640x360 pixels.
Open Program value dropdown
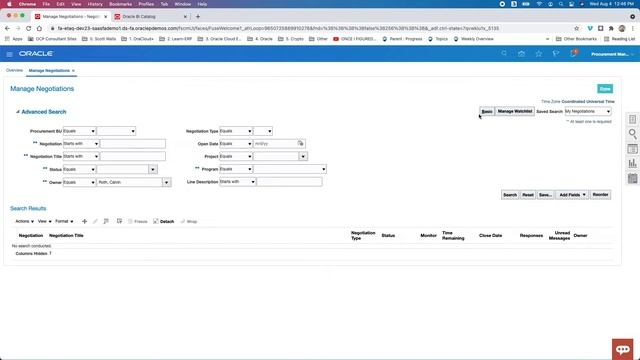[290, 169]
